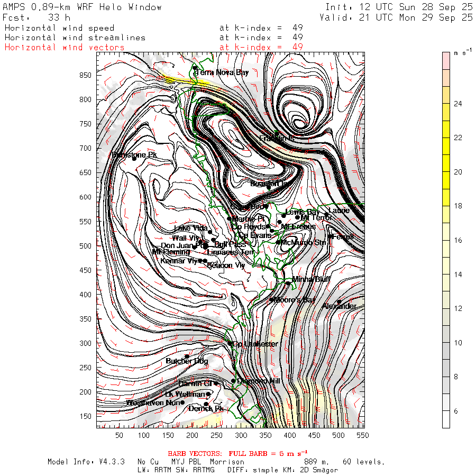The image size is (476, 476).
Task: Click the Ferrell station marker
Action: coord(330,236)
